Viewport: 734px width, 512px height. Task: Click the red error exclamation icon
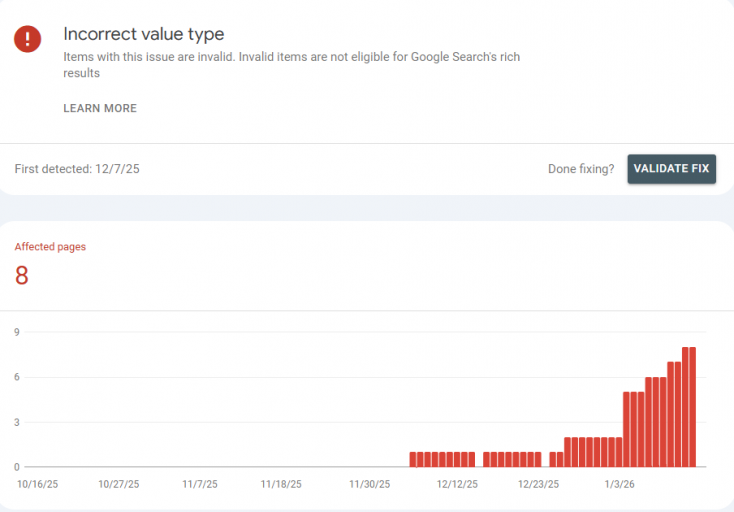[x=28, y=39]
